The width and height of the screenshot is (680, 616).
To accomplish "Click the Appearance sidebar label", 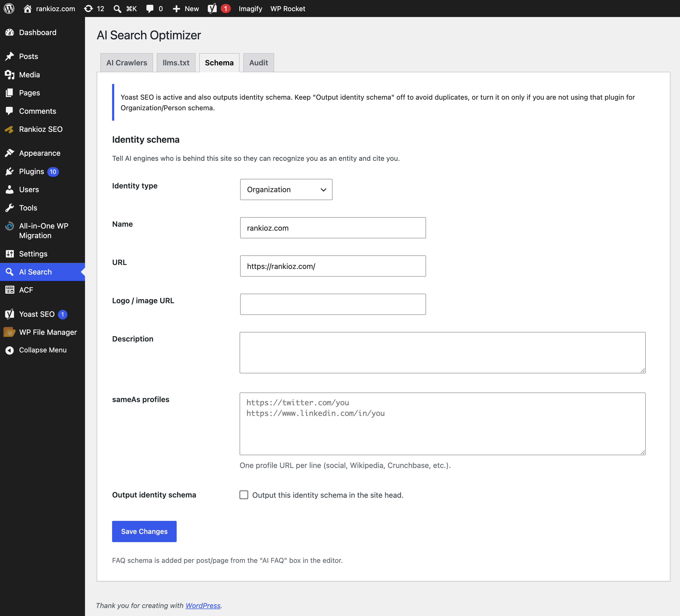I will click(x=40, y=153).
